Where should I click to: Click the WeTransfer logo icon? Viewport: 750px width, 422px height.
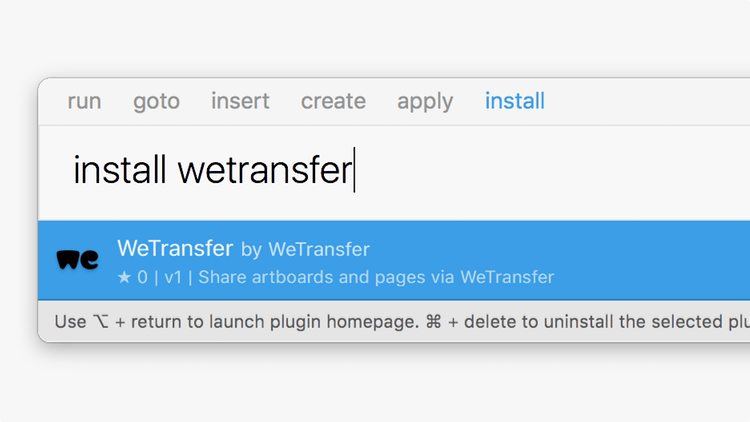coord(78,260)
